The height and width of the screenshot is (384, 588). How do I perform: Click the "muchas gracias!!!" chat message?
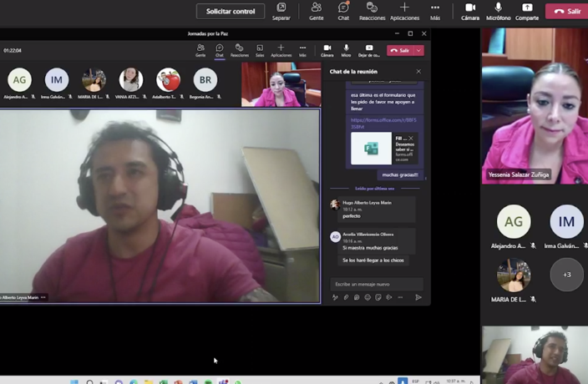click(x=400, y=175)
